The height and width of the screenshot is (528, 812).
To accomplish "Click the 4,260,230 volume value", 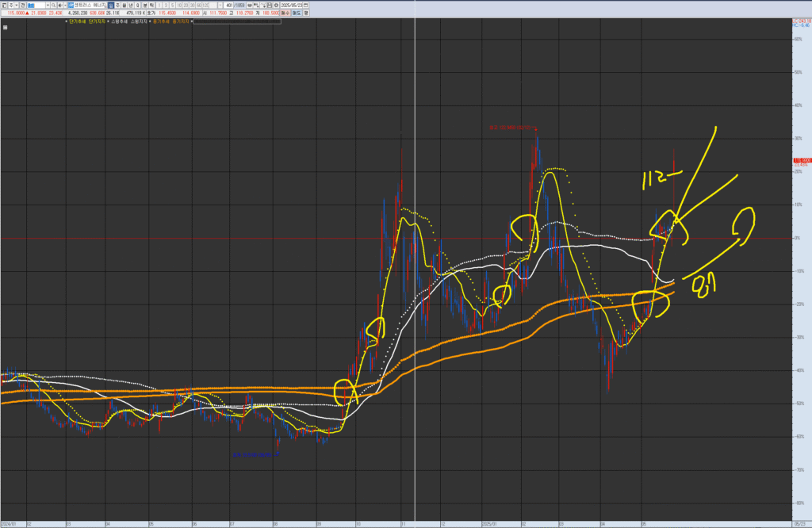I will [78, 13].
